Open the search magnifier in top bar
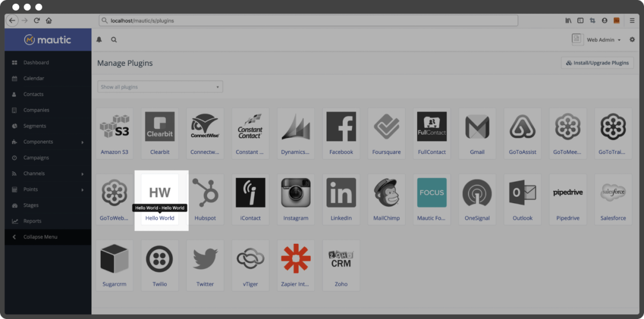Viewport: 644px width, 319px height. (x=114, y=40)
